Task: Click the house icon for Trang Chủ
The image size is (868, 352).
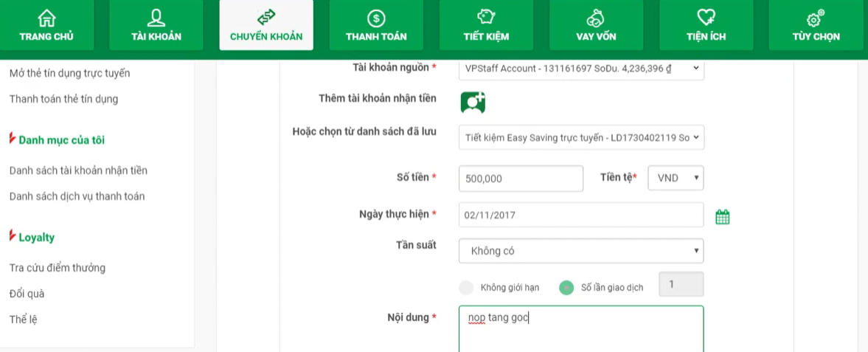Action: pyautogui.click(x=46, y=18)
